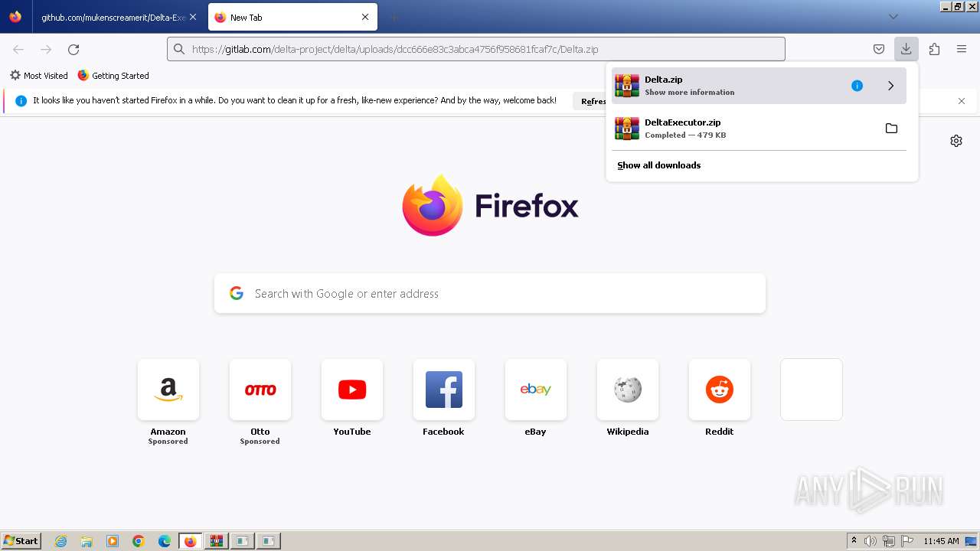Close the github.com tab
The image size is (980, 551).
click(193, 17)
